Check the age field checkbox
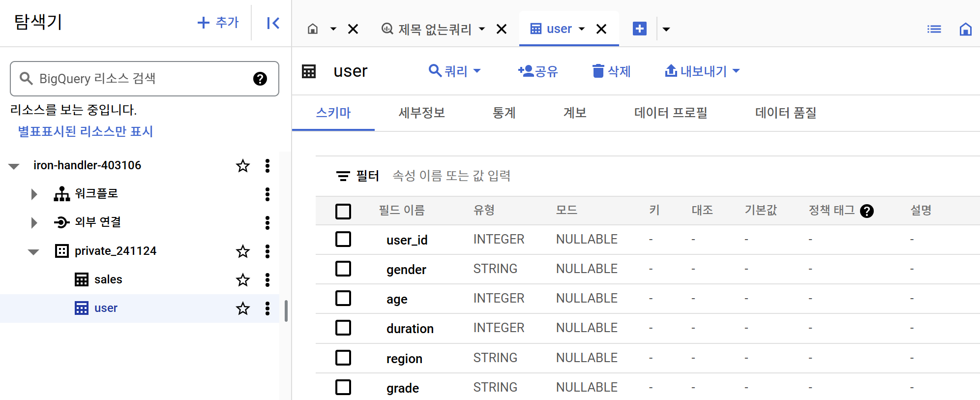This screenshot has height=400, width=980. 343,299
